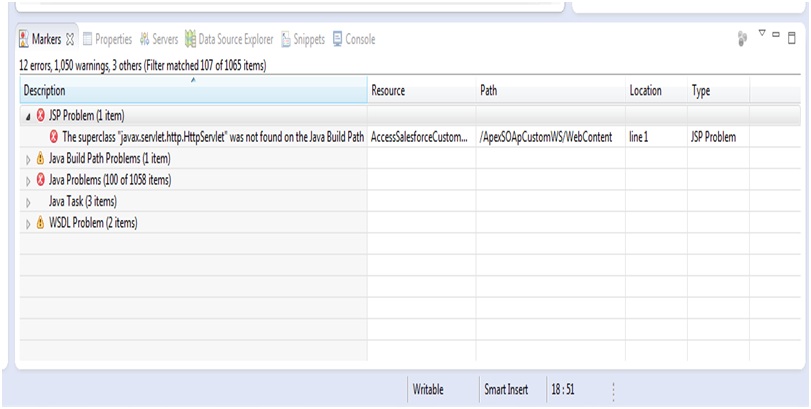Click the Data Source Explorer icon
The width and height of the screenshot is (811, 409).
(190, 39)
